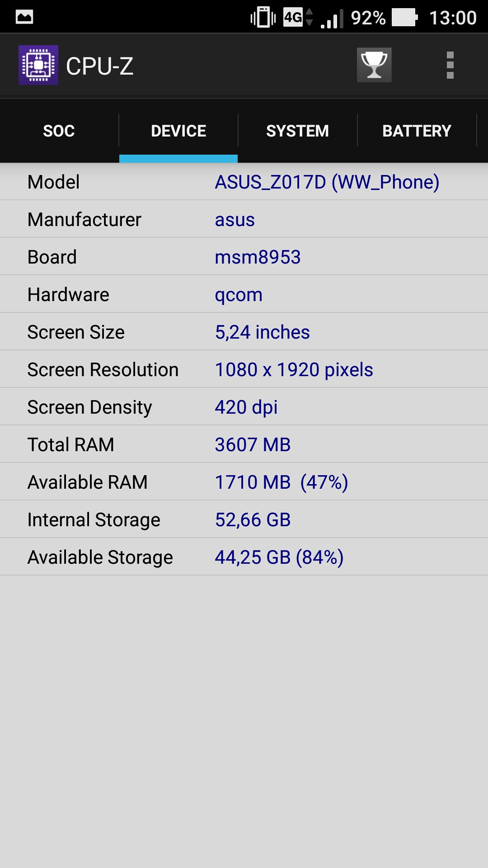Tap the trophy benchmark icon
488x868 pixels.
pyautogui.click(x=374, y=65)
